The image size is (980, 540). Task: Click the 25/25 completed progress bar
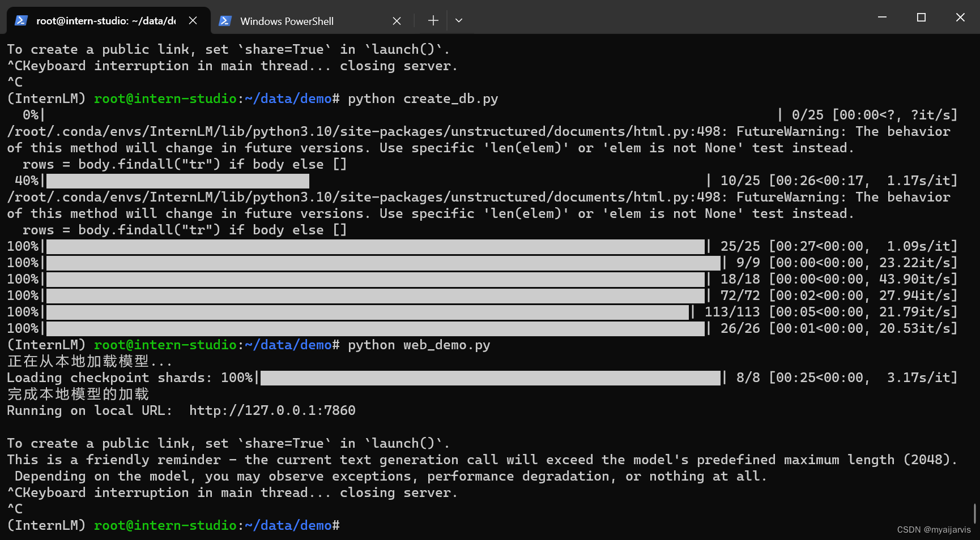(376, 246)
